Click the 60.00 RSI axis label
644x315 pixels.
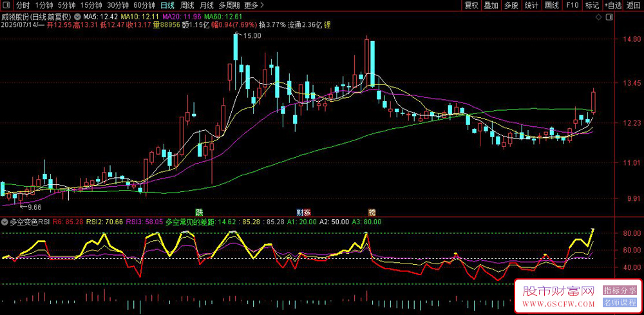(632, 250)
